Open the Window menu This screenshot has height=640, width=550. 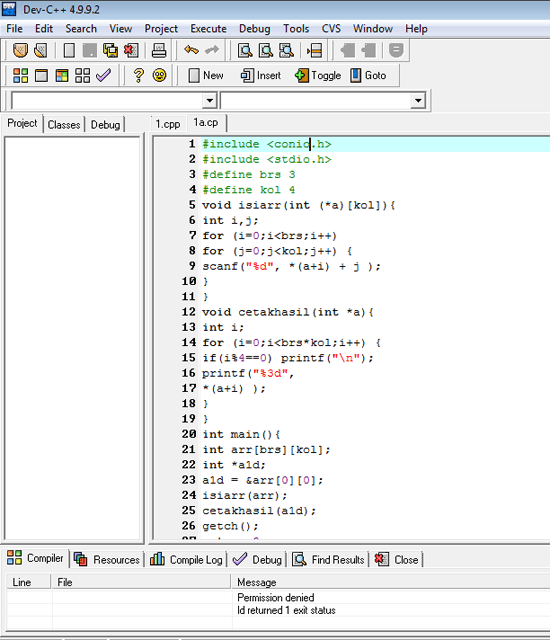[373, 29]
